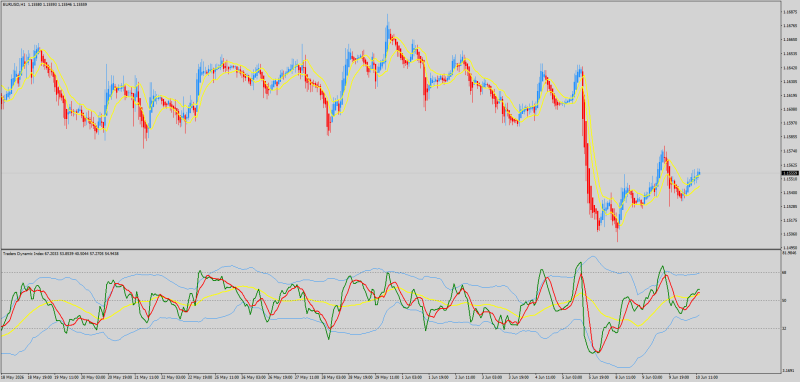The height and width of the screenshot is (382, 800).
Task: Click the 27 May 11:00 time label
Action: pos(308,378)
